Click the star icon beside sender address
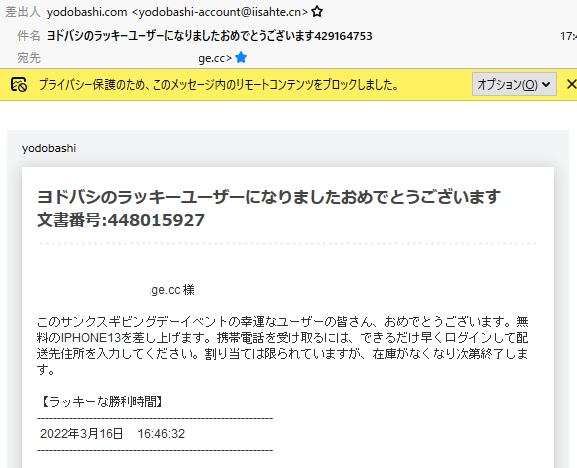Image resolution: width=577 pixels, height=468 pixels. [x=317, y=12]
